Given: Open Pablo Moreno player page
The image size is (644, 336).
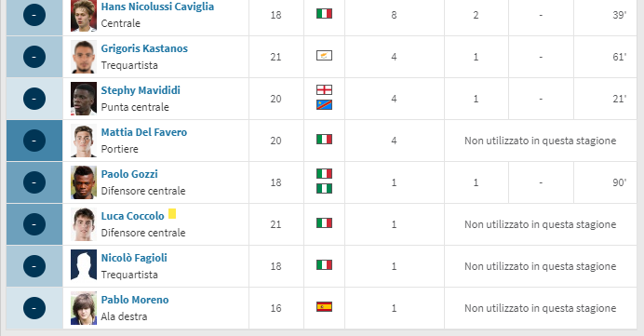Looking at the screenshot, I should (x=135, y=300).
